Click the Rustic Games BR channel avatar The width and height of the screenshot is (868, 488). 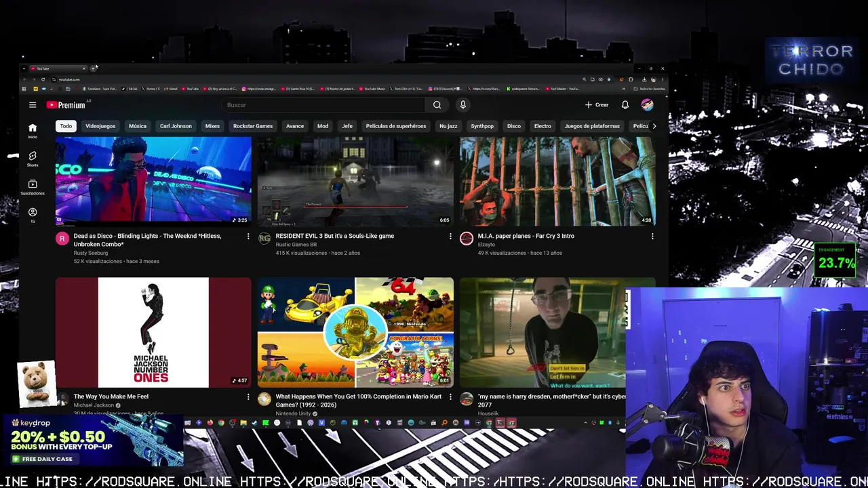[264, 239]
